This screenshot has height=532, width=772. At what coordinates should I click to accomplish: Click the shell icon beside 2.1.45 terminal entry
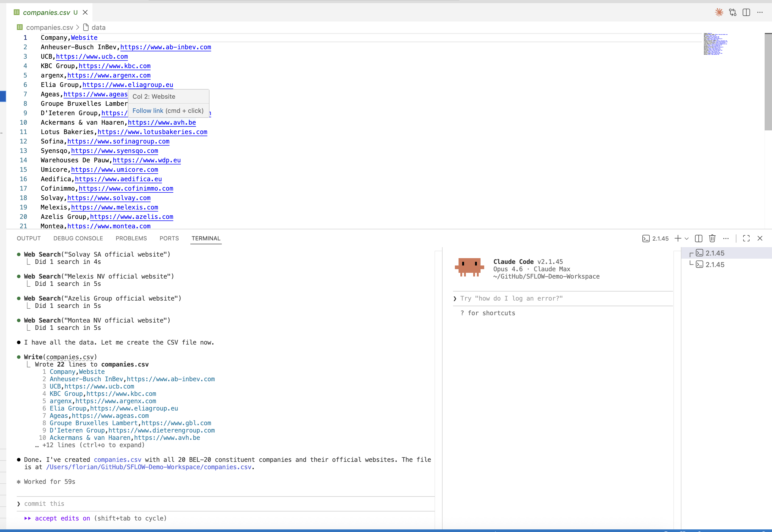700,253
